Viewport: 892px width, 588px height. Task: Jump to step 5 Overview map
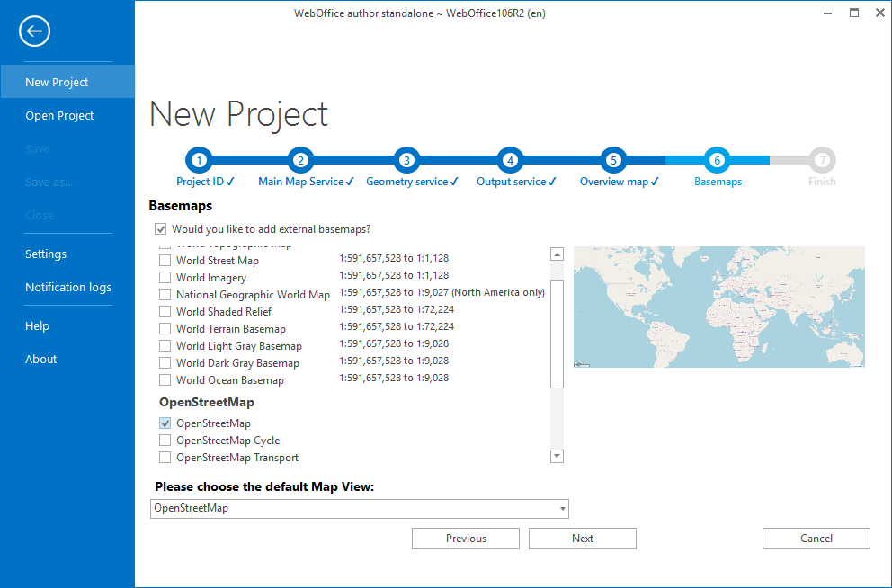pos(612,159)
